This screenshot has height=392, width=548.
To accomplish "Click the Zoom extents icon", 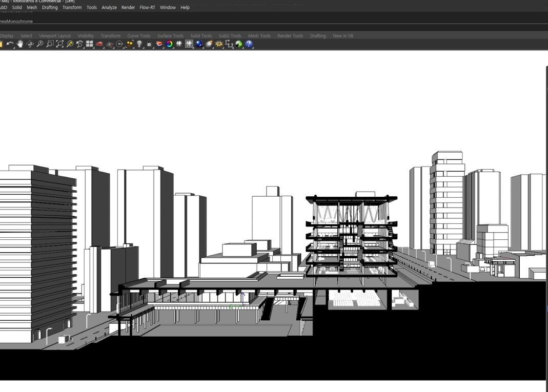I will [60, 44].
